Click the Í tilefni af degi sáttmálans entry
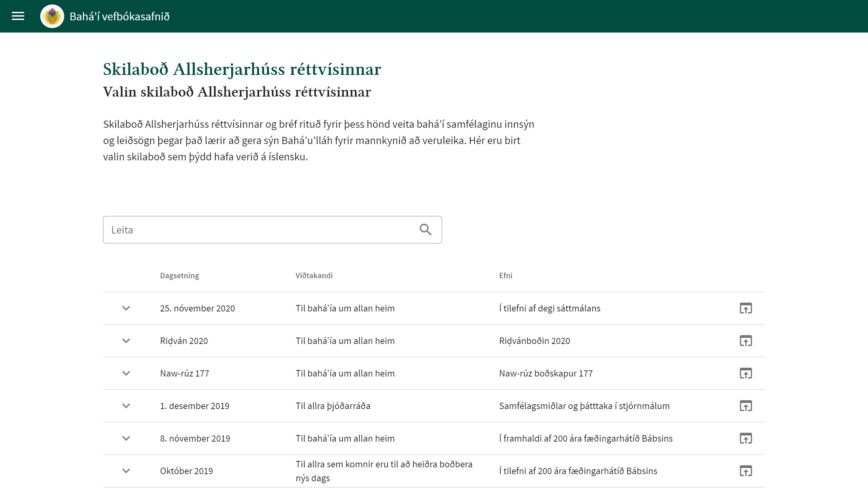868x488 pixels. [550, 308]
